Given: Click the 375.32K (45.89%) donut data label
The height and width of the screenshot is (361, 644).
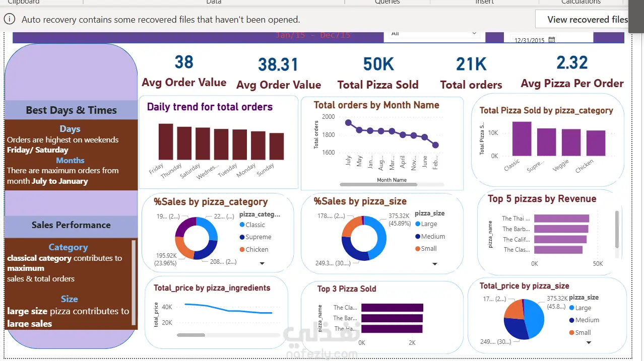Looking at the screenshot, I should [400, 220].
